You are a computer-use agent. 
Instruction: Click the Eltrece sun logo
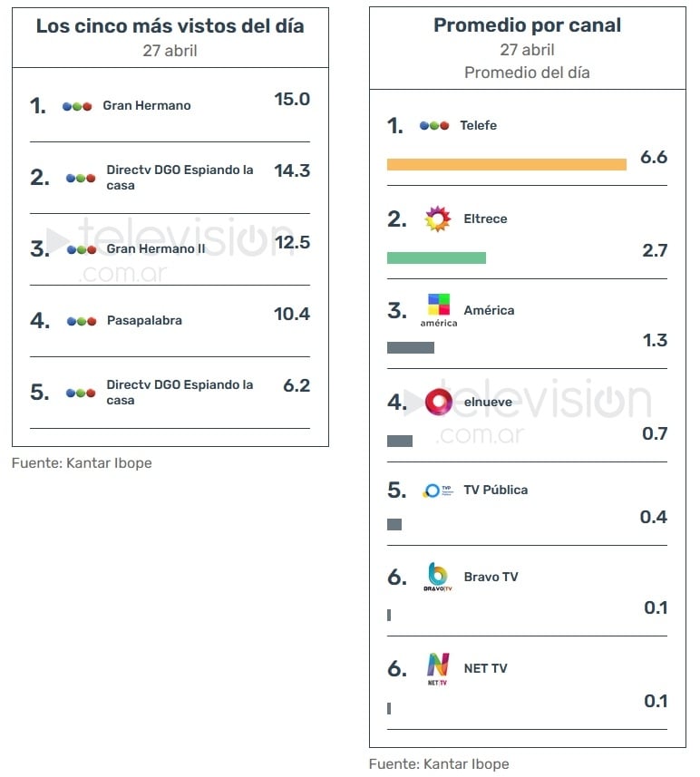pyautogui.click(x=438, y=219)
